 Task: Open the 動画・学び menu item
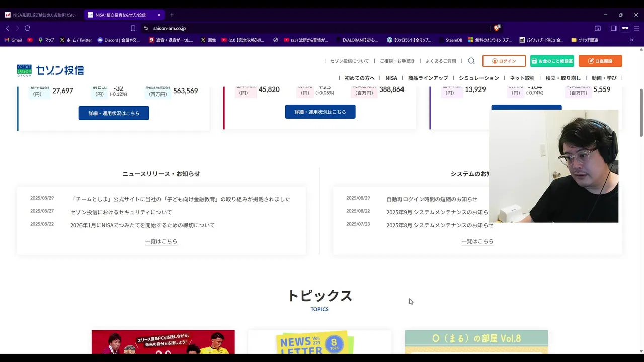click(x=604, y=78)
